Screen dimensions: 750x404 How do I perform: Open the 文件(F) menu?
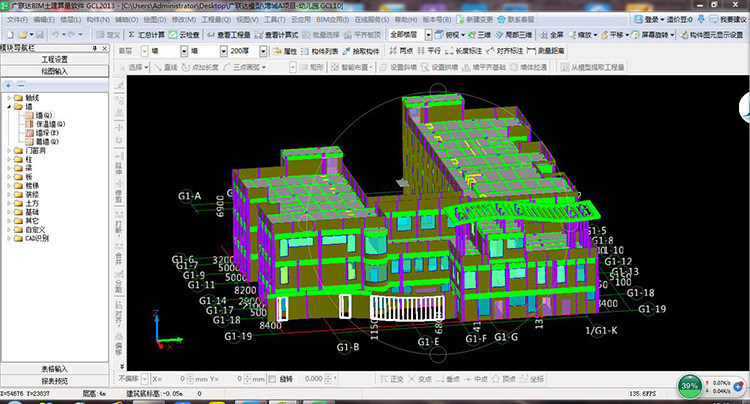[x=18, y=20]
